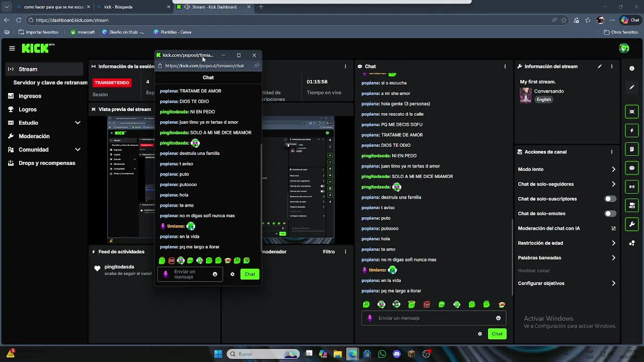644x362 pixels.
Task: Open Moderación del chat con IA external link
Action: tap(613, 228)
